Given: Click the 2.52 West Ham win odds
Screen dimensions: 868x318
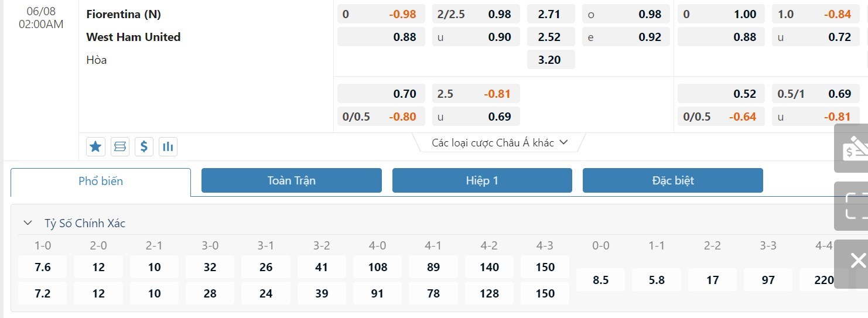Looking at the screenshot, I should [549, 37].
